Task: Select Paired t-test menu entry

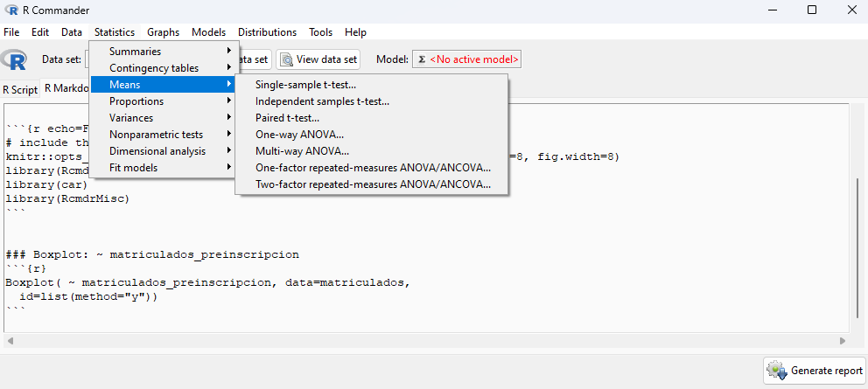Action: click(x=287, y=118)
